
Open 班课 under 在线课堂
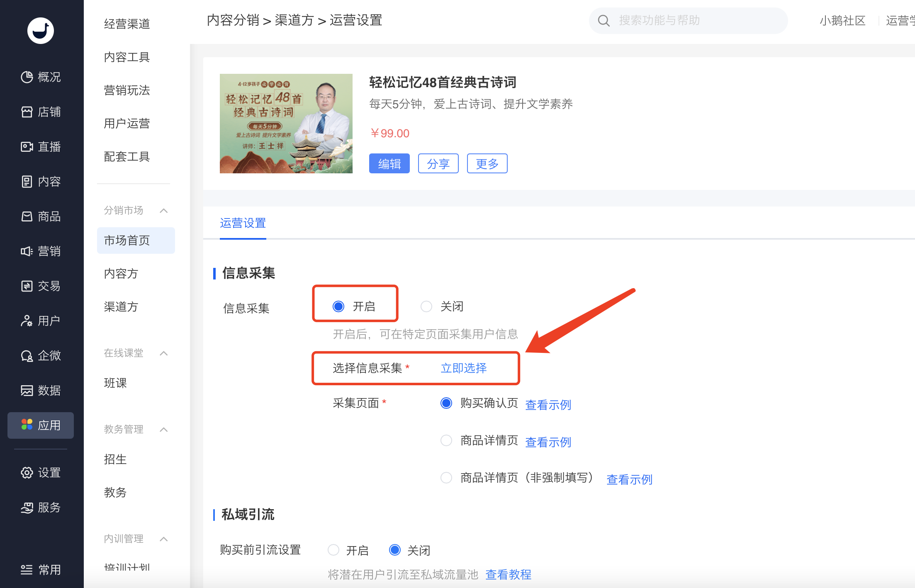coord(115,383)
